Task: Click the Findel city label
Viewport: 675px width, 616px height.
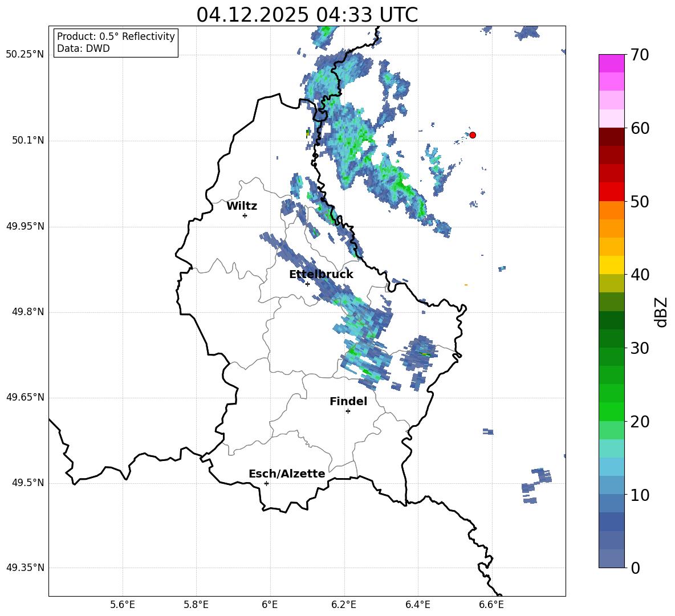Action: (x=348, y=401)
